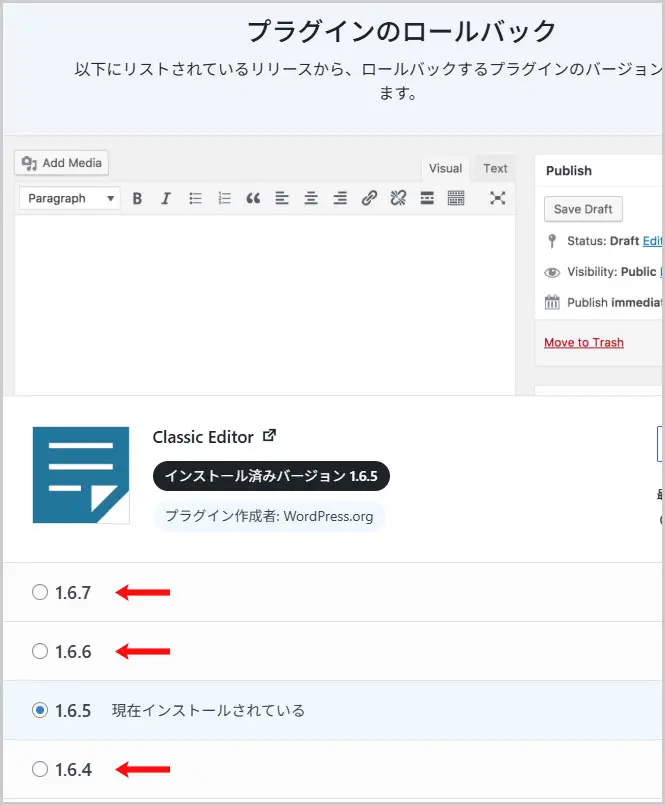Click the WordPress.org plugin author label
The image size is (665, 805).
click(x=269, y=516)
